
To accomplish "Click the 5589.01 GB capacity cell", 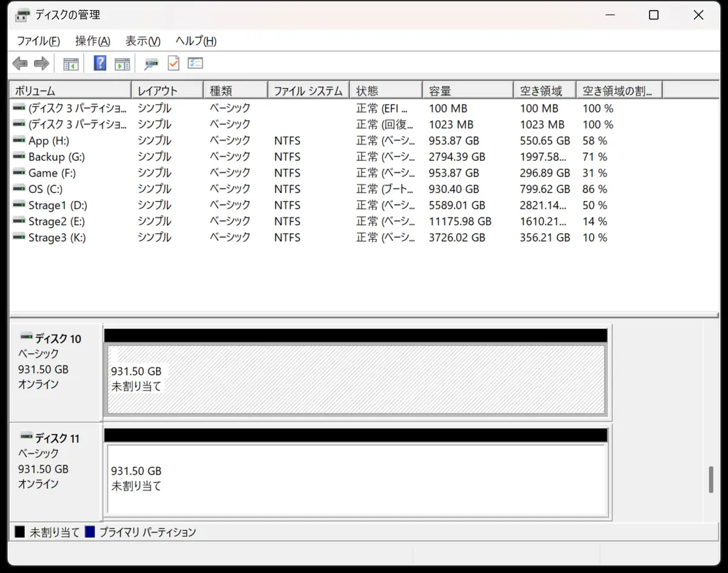I will 457,205.
